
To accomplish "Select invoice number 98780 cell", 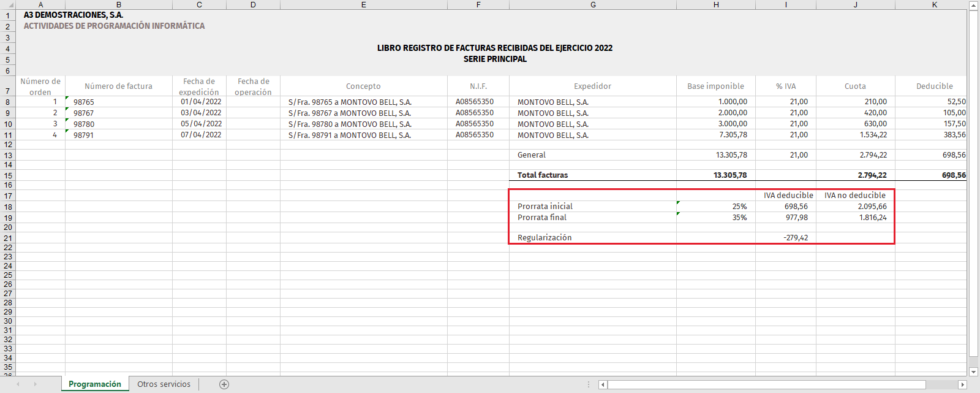I will tap(119, 124).
